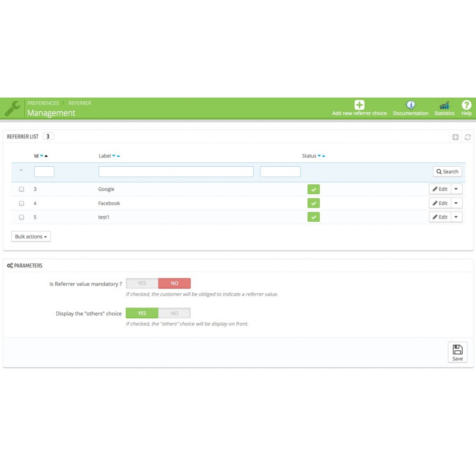Click the test1 label text
476x476 pixels.
(x=104, y=217)
